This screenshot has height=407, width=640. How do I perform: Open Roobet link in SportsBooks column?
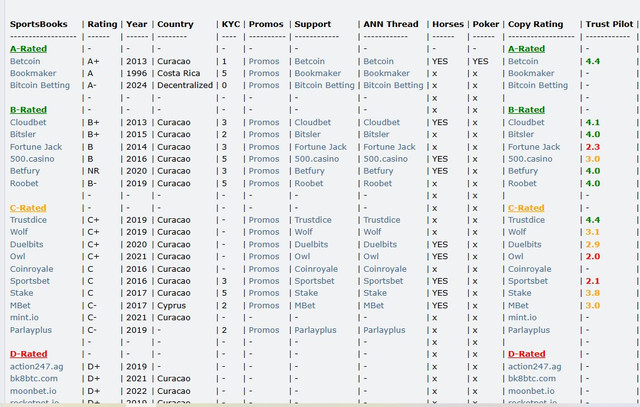24,183
